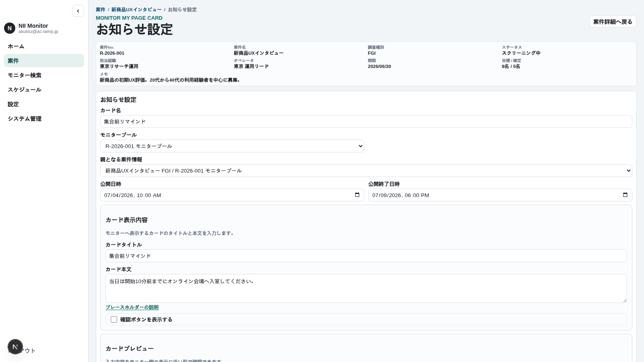Screen dimensions: 644x362
Task: Open the floating N circle button
Action: (15, 347)
